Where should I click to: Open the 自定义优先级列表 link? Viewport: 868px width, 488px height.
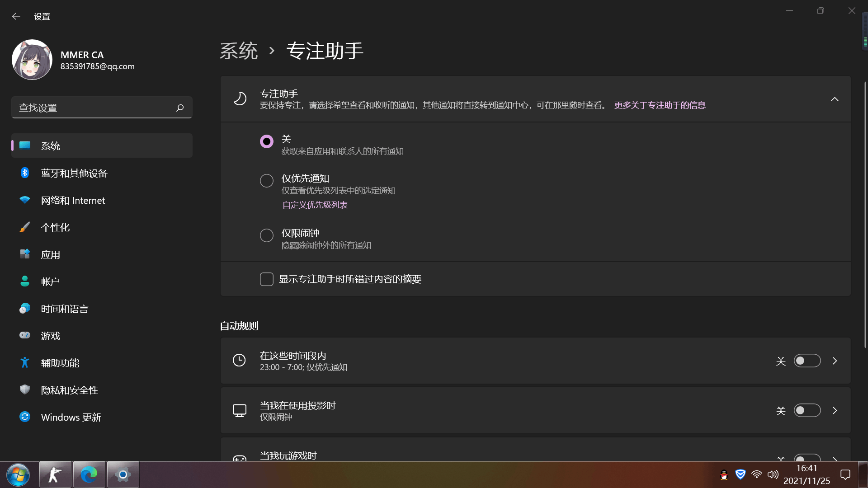pos(315,205)
